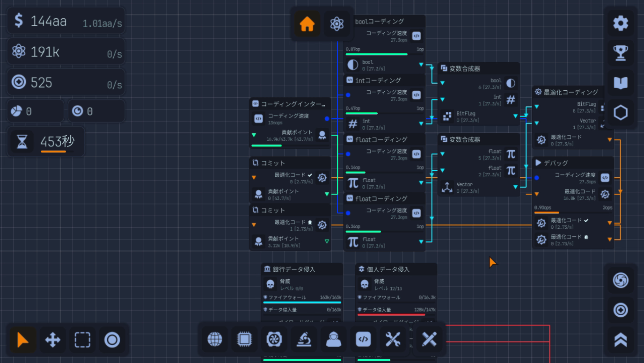Click the Vector output port on 変数合成器
The image size is (644, 363).
(x=515, y=187)
